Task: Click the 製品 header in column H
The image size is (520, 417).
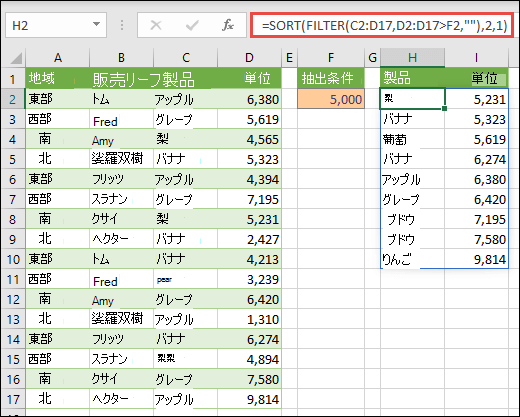Action: coord(412,78)
